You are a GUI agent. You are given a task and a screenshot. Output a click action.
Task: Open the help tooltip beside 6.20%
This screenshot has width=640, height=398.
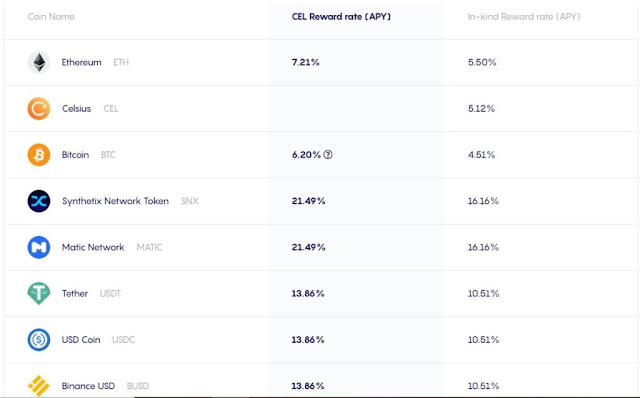tap(328, 155)
